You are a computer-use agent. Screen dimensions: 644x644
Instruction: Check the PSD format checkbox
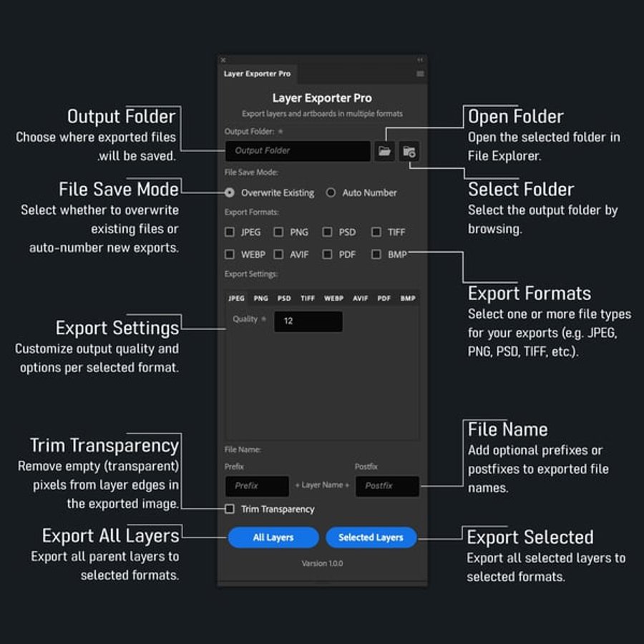[x=328, y=232]
